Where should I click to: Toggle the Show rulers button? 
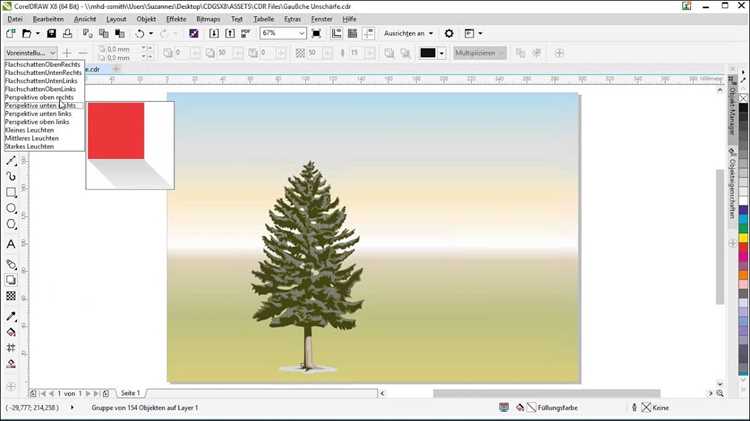336,33
